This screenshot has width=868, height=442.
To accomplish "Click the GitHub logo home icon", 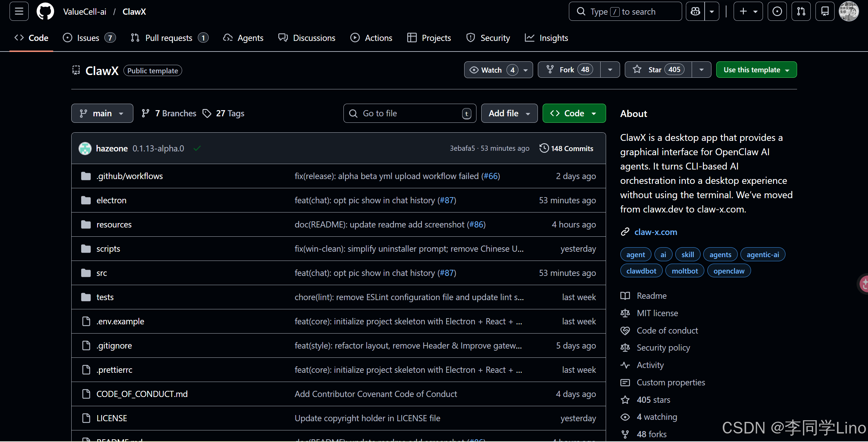I will click(45, 12).
